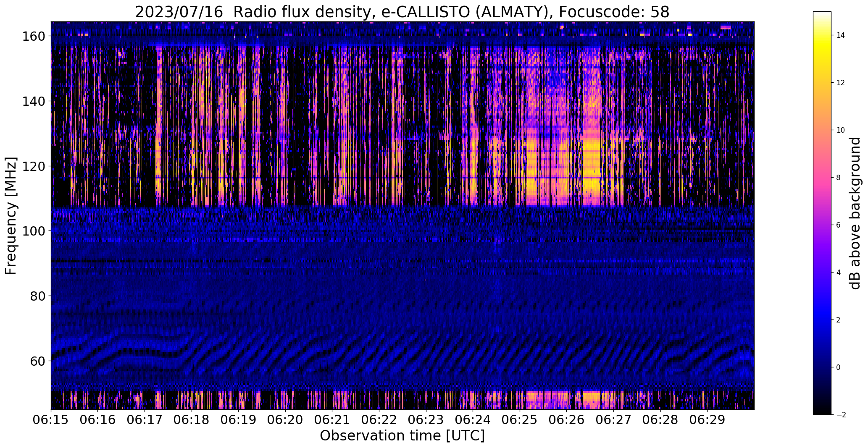Click the colorbar tick value 2
The width and height of the screenshot is (868, 448).
tap(839, 320)
